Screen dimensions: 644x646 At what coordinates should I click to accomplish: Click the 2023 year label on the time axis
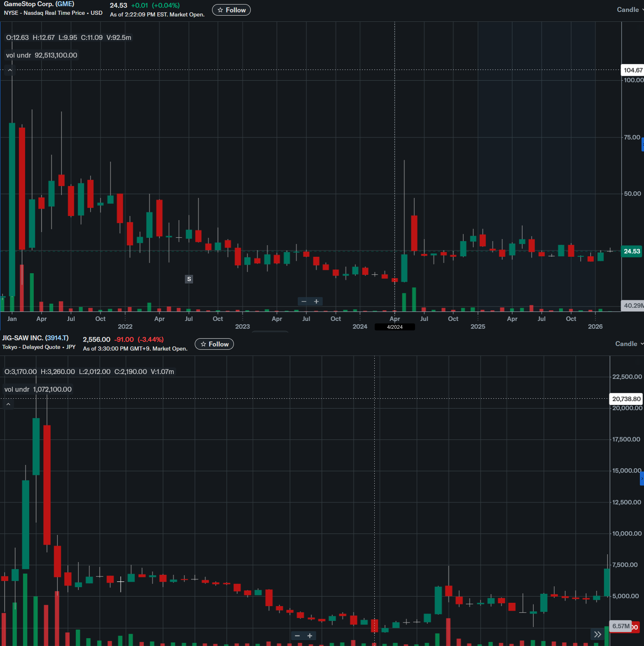[x=243, y=327]
